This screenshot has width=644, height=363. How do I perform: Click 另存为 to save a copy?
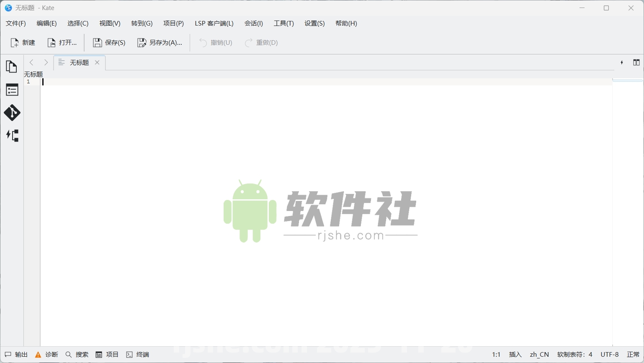(x=160, y=42)
